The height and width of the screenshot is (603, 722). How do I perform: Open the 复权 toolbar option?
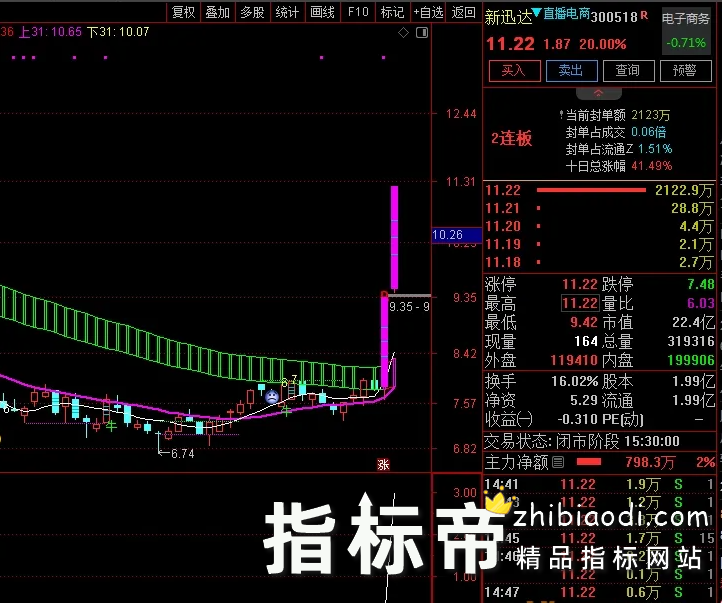click(183, 12)
